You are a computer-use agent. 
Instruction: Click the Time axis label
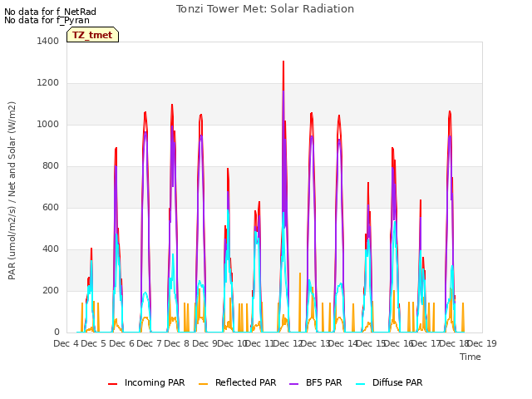point(470,357)
